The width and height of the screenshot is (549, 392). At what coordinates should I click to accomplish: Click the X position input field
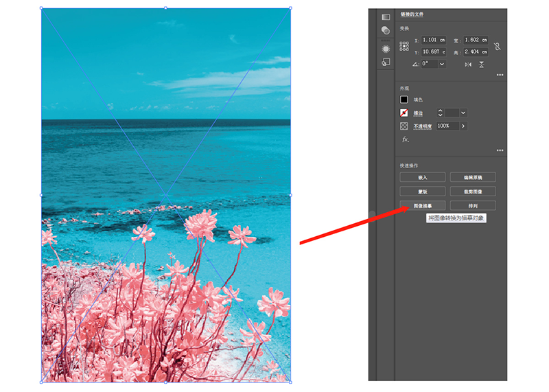[x=434, y=41]
